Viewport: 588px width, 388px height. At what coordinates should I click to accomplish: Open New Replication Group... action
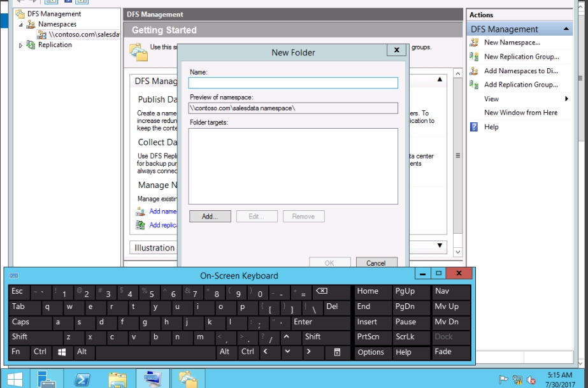(521, 57)
